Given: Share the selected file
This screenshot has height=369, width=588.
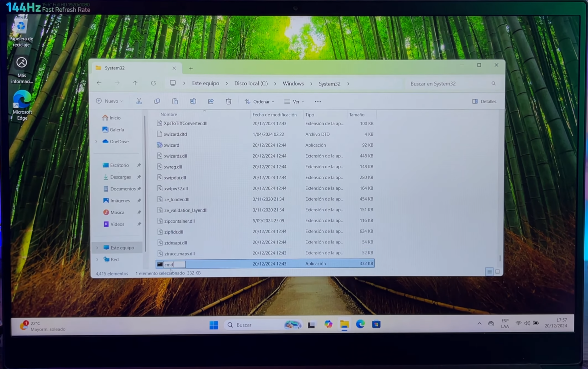Looking at the screenshot, I should (211, 101).
